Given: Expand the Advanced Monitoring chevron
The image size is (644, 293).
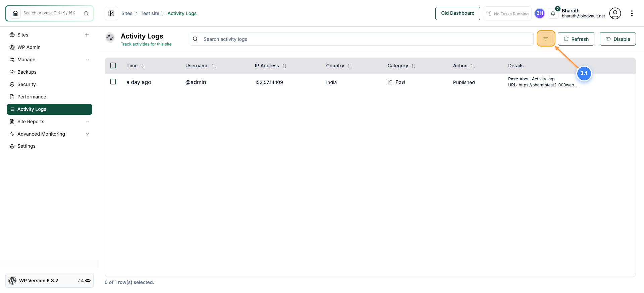Looking at the screenshot, I should (88, 134).
